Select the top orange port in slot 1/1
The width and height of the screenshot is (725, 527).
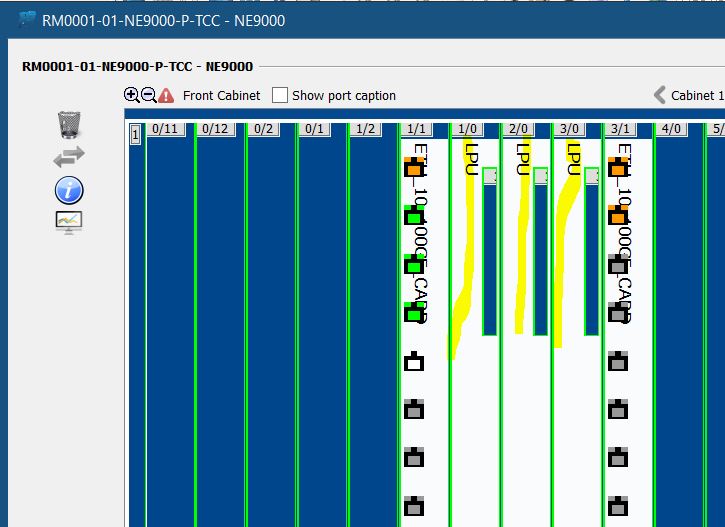click(x=413, y=167)
